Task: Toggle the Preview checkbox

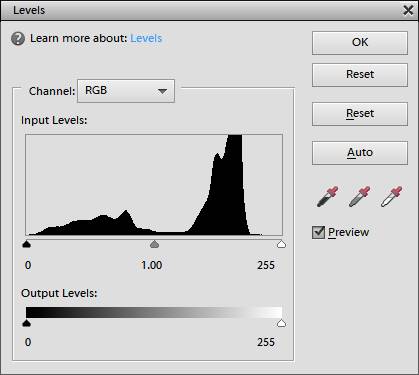Action: 318,232
